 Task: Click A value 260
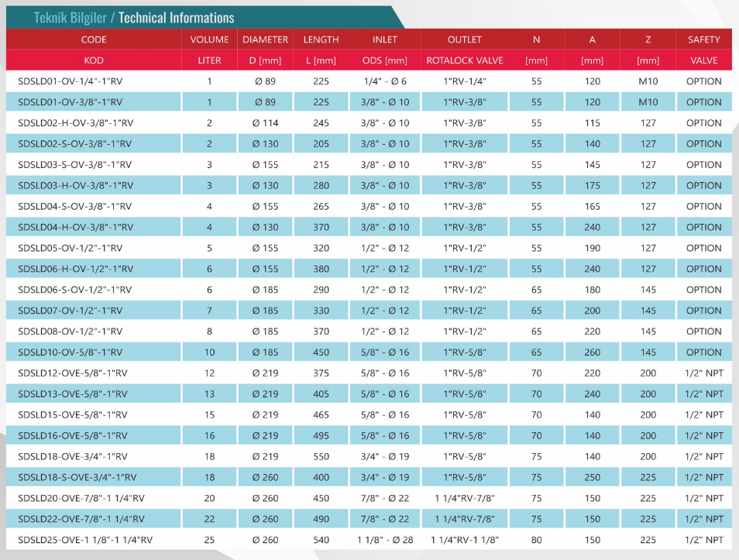[593, 352]
